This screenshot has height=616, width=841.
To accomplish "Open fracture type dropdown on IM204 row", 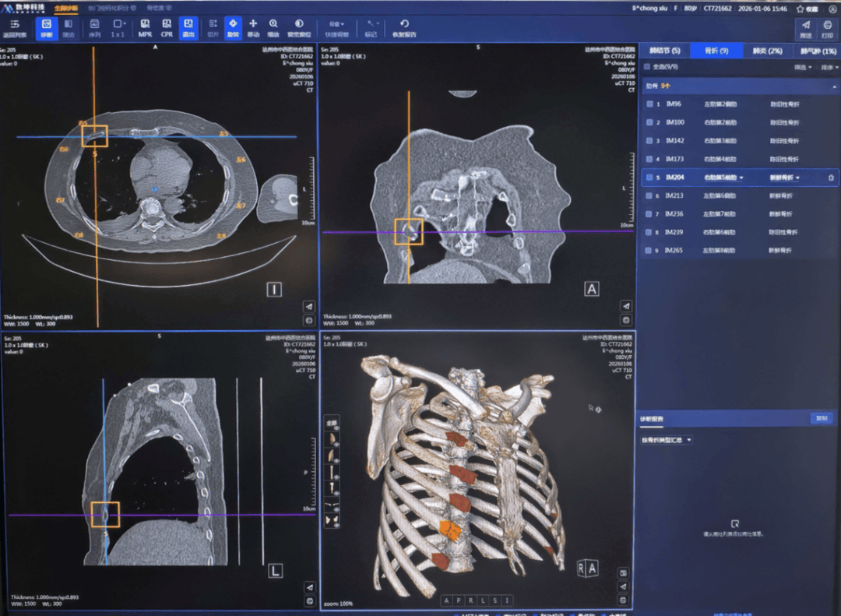I will click(x=785, y=178).
